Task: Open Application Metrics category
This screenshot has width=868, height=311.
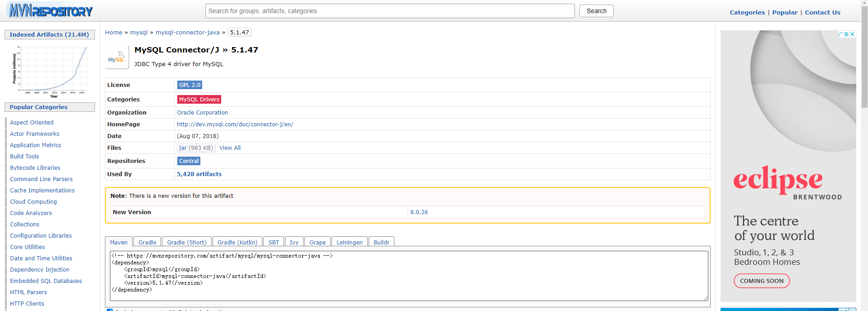Action: click(35, 145)
